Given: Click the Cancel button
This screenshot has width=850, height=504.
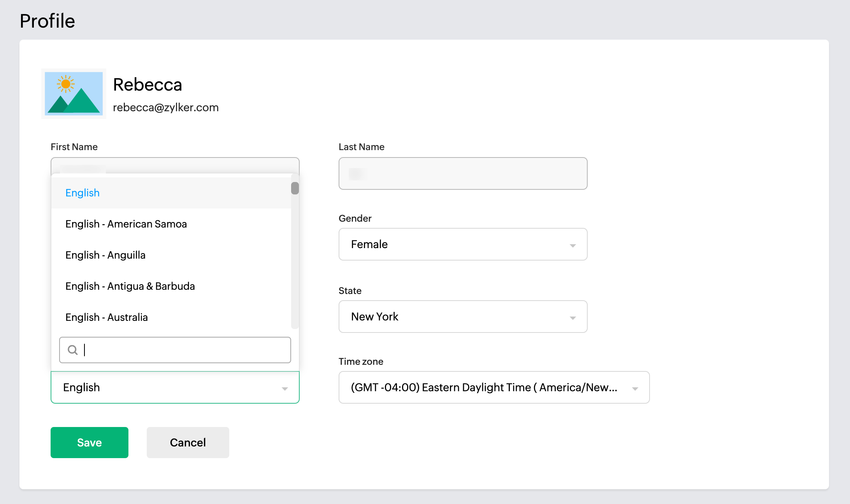Looking at the screenshot, I should (188, 443).
